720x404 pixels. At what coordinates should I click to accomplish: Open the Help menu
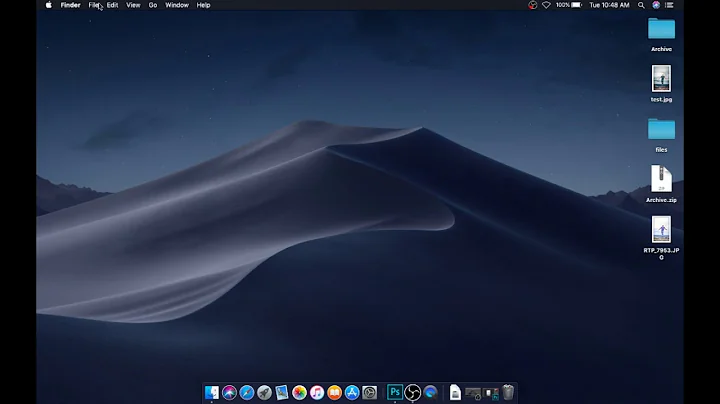pos(203,5)
